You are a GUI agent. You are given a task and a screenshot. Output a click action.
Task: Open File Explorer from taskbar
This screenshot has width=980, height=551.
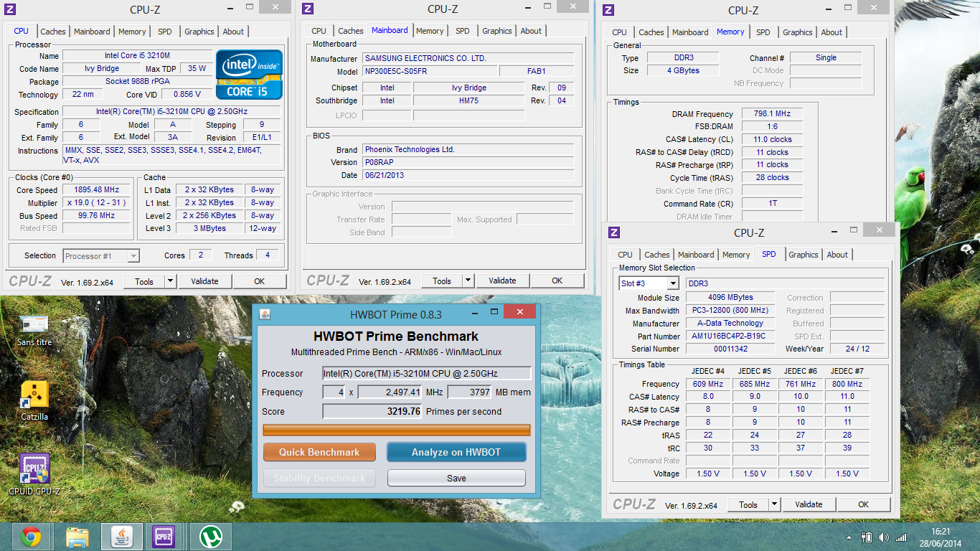click(77, 537)
